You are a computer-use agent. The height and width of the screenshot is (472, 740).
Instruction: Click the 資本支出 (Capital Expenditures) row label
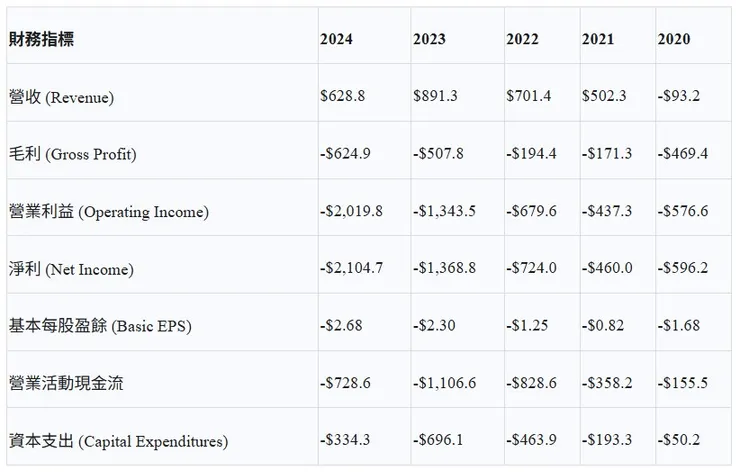(x=118, y=441)
